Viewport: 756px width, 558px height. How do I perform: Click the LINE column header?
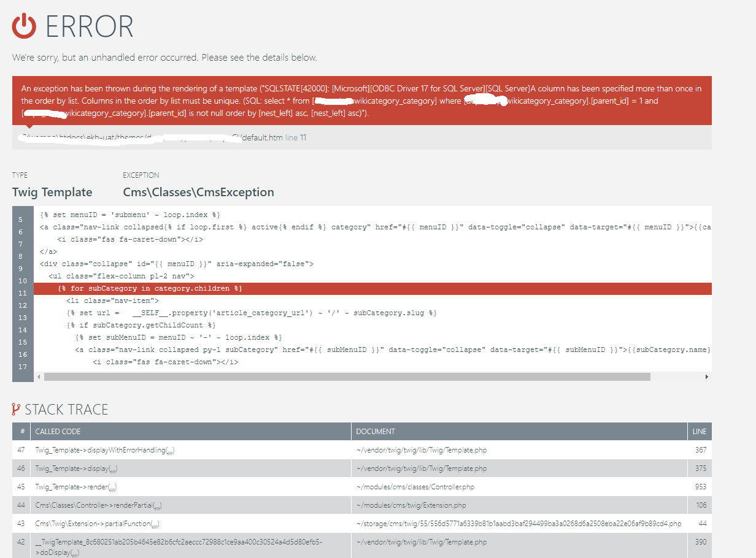click(700, 432)
